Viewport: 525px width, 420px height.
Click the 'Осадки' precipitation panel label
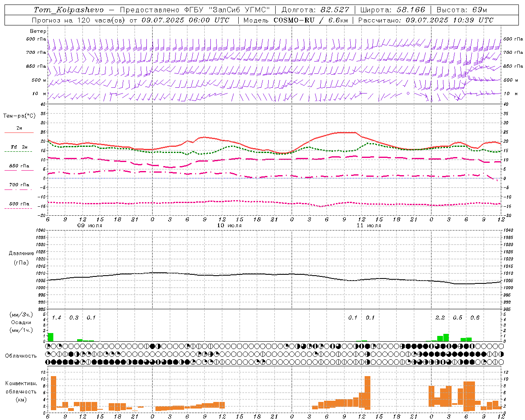21,322
